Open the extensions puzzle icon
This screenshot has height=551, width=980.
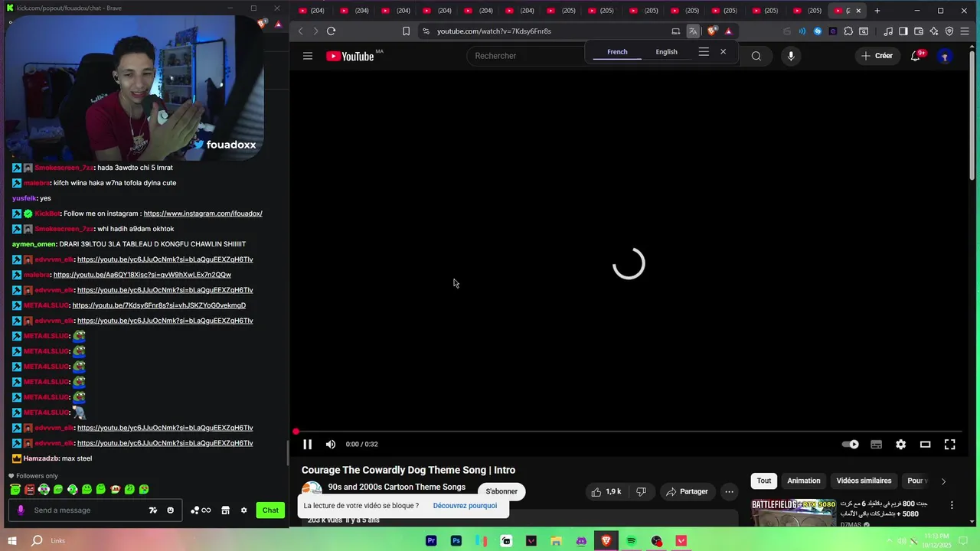pyautogui.click(x=848, y=31)
